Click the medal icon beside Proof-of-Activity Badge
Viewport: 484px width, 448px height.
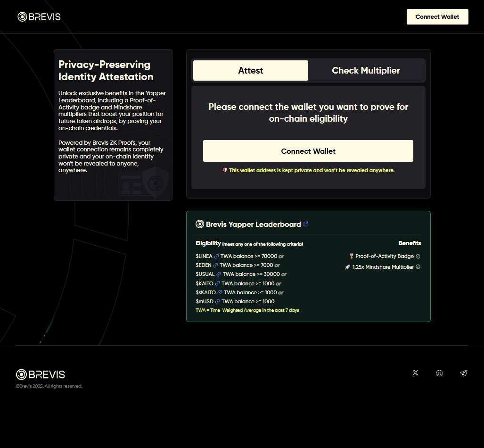pyautogui.click(x=351, y=256)
